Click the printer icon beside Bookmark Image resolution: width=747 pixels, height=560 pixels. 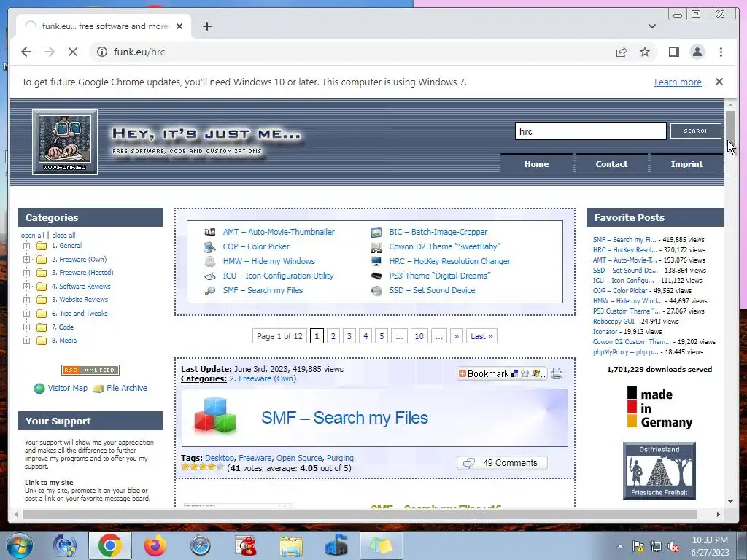coord(557,374)
